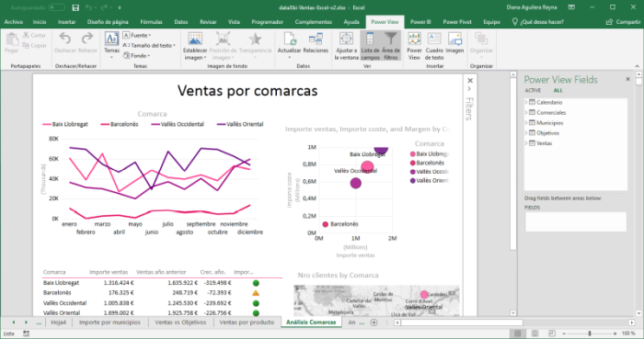This screenshot has height=339, width=644.
Task: Click the Baix Llobregat table row
Action: (162, 283)
